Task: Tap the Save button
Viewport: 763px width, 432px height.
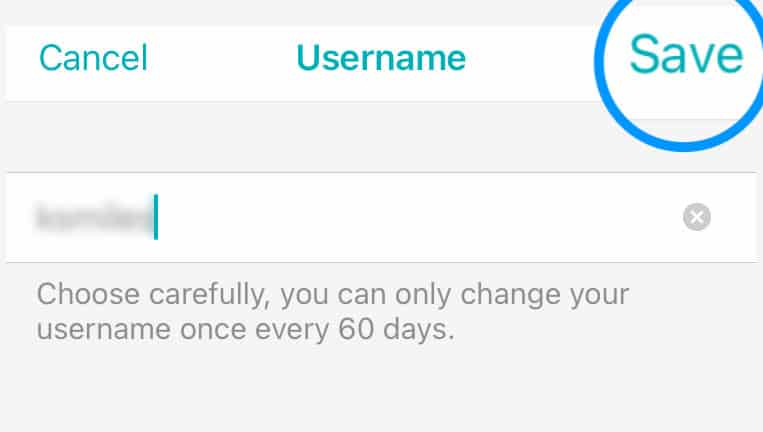Action: pos(686,55)
